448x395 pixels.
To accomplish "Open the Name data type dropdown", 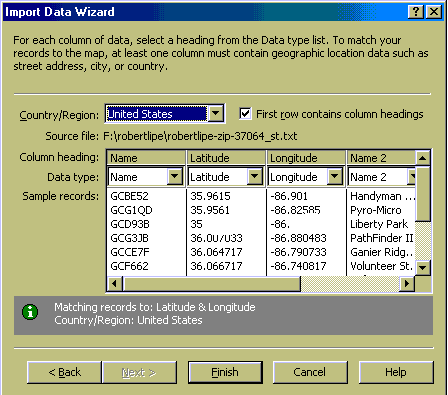I will tap(175, 176).
